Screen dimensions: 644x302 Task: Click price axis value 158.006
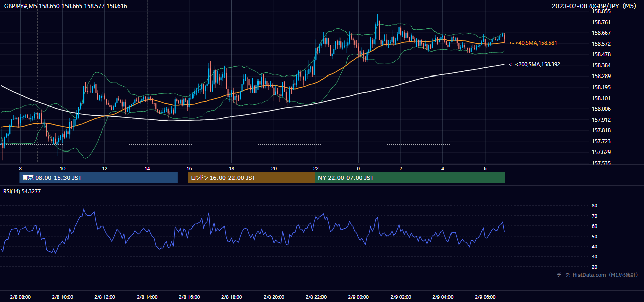601,109
